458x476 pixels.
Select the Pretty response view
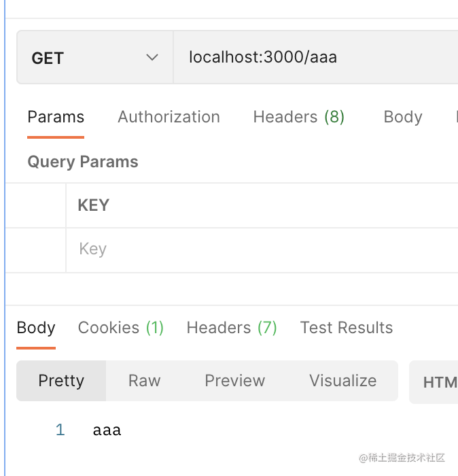(61, 381)
